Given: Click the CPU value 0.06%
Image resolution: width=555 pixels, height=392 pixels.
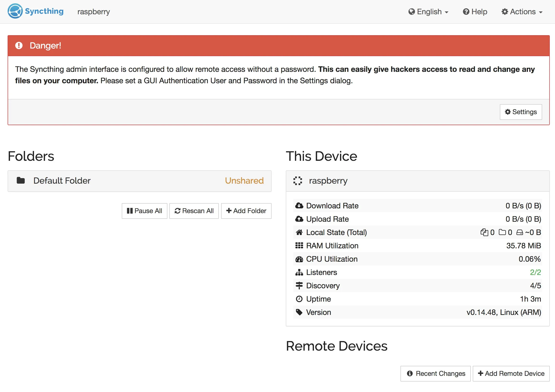Looking at the screenshot, I should (530, 259).
